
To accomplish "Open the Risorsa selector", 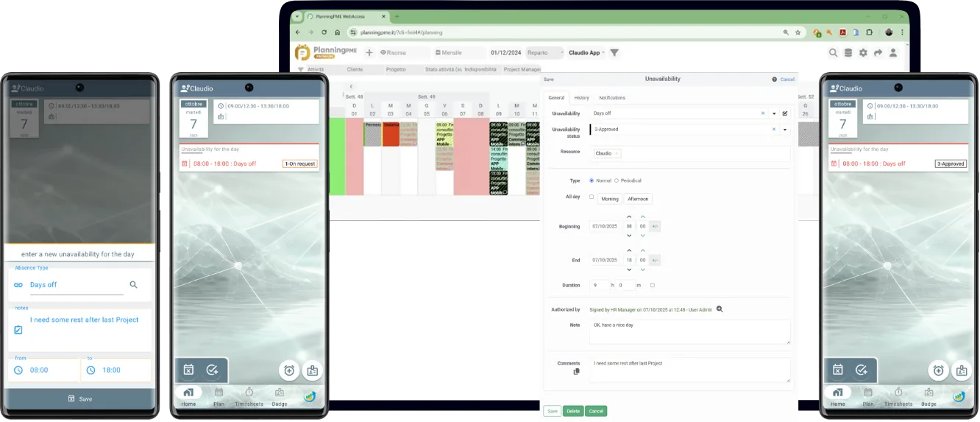I will point(404,53).
